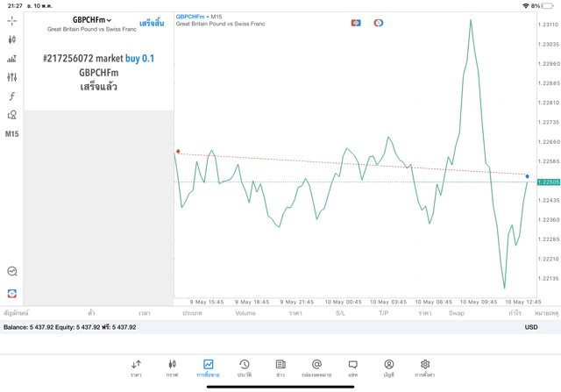
Task: Select the crosshair tool in left sidebar
Action: 11,20
